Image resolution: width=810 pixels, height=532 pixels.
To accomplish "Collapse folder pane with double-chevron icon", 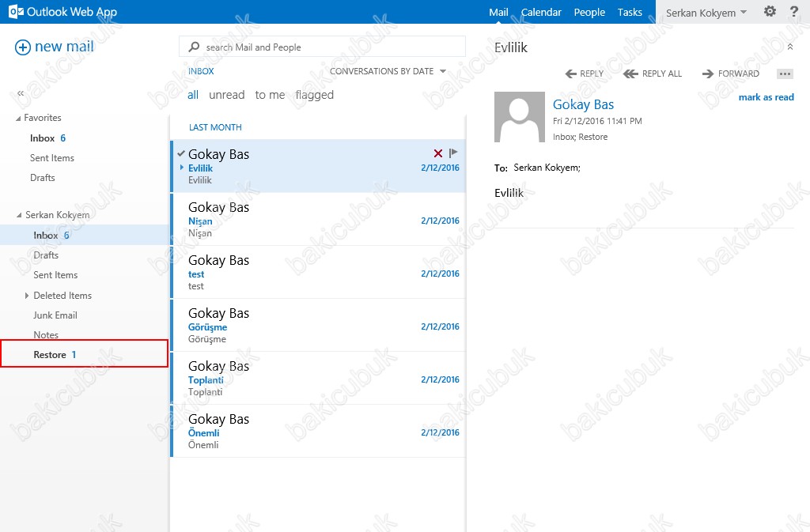I will coord(21,93).
